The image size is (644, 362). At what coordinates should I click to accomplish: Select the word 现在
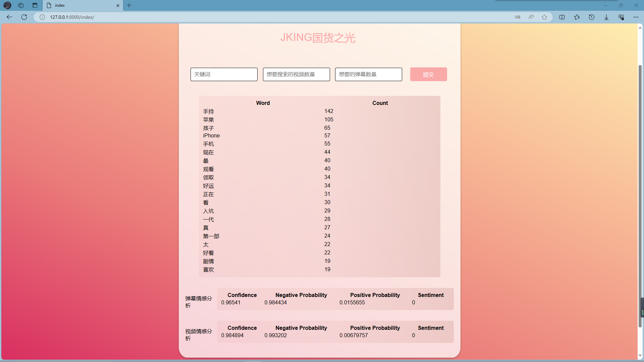[208, 152]
